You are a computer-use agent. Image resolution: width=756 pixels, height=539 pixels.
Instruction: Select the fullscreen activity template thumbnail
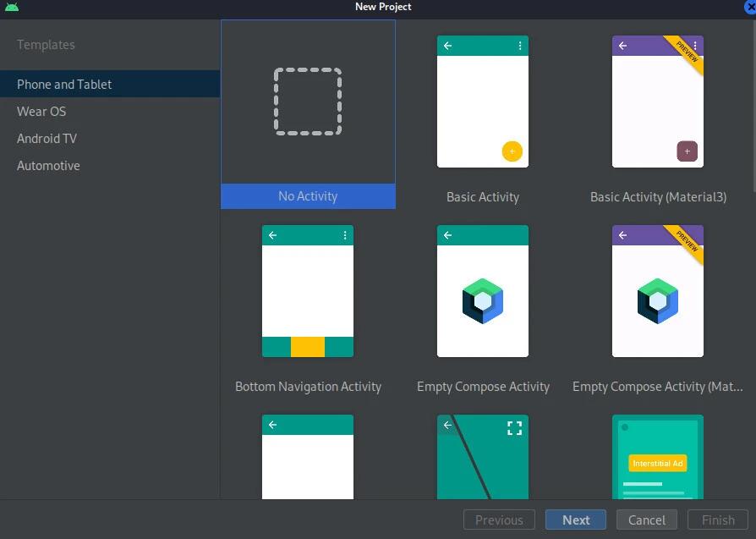coord(482,458)
